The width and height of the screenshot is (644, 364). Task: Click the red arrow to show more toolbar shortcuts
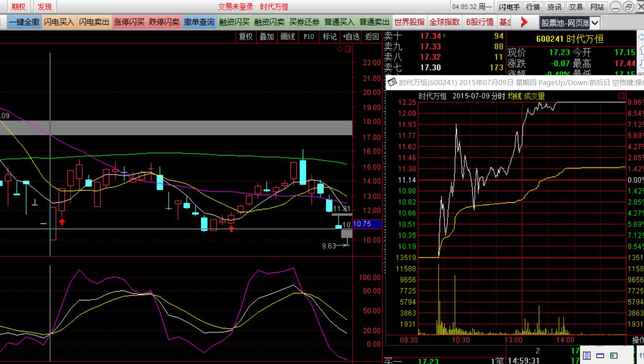[524, 22]
